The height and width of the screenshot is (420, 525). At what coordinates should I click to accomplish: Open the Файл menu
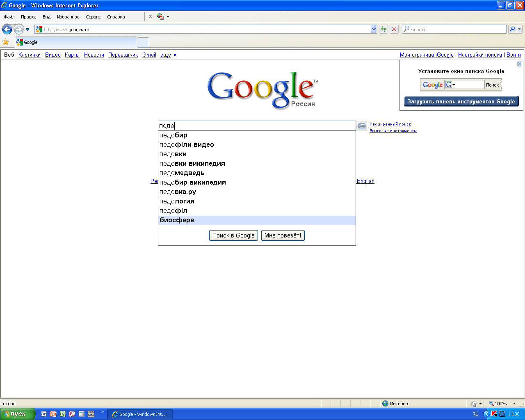(9, 17)
